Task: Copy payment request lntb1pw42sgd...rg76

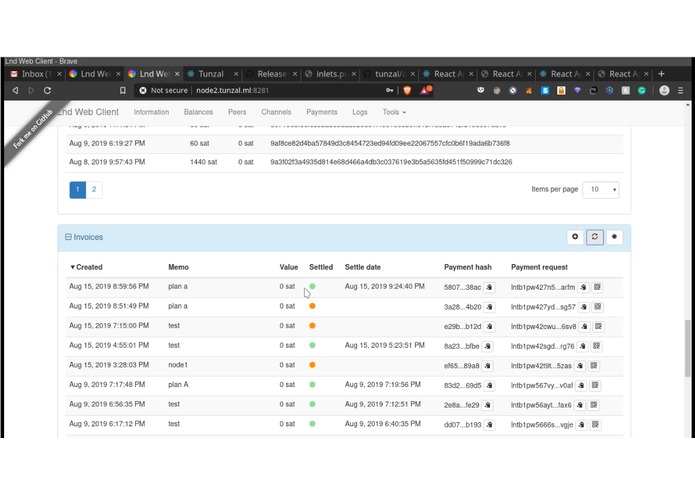Action: click(x=583, y=346)
